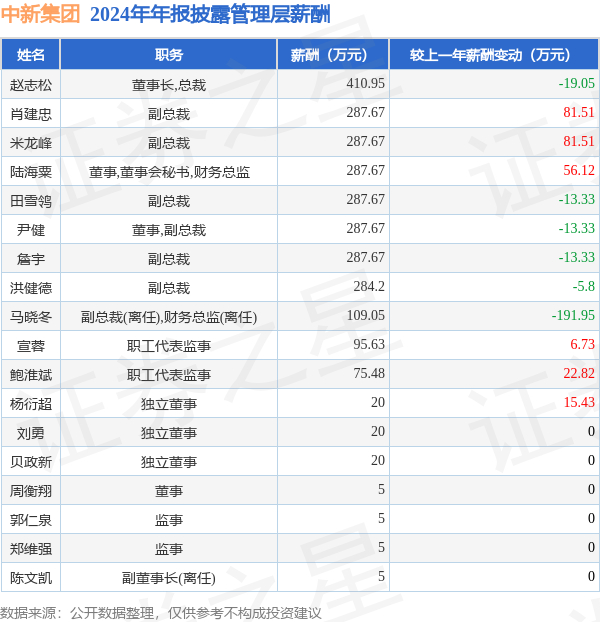Select the name cell 马晓冬
Viewport: 600px width, 622px height.
[x=31, y=317]
